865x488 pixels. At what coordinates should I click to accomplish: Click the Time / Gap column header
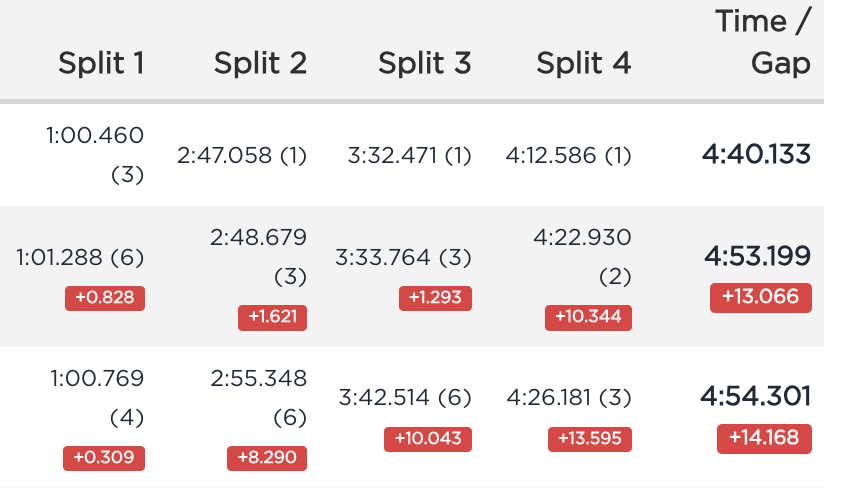[x=763, y=42]
